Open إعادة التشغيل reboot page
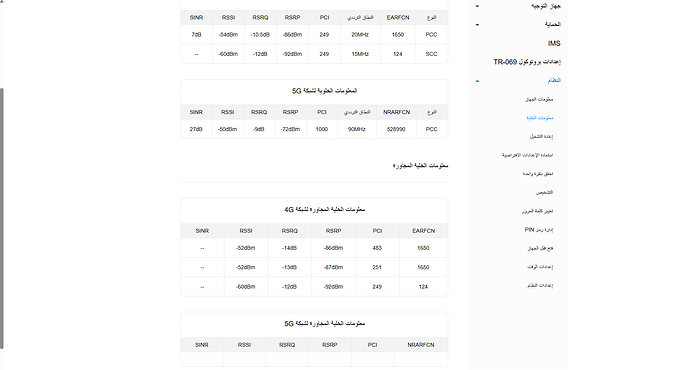 (x=541, y=136)
